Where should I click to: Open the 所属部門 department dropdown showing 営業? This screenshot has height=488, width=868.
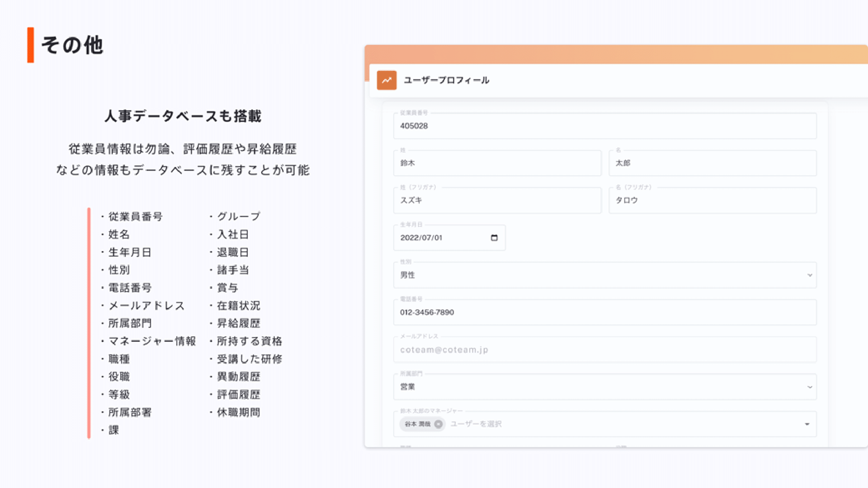tap(809, 386)
